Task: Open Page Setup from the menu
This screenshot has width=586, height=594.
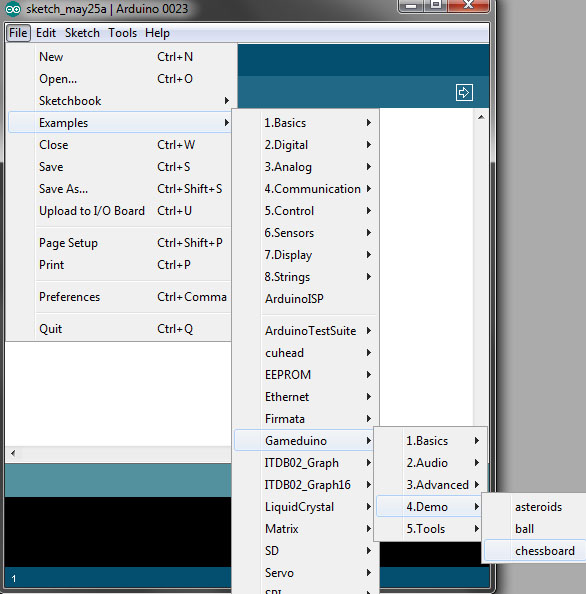Action: 119,243
